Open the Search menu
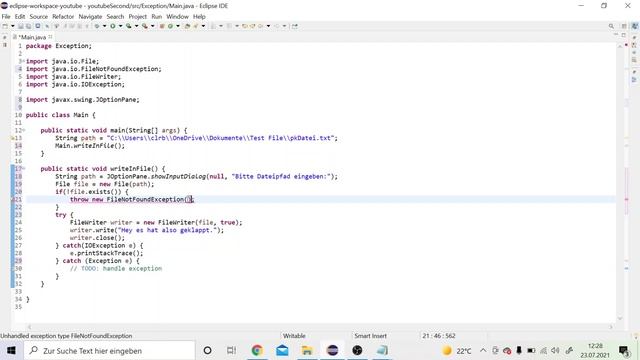This screenshot has height=360, width=640. (115, 17)
